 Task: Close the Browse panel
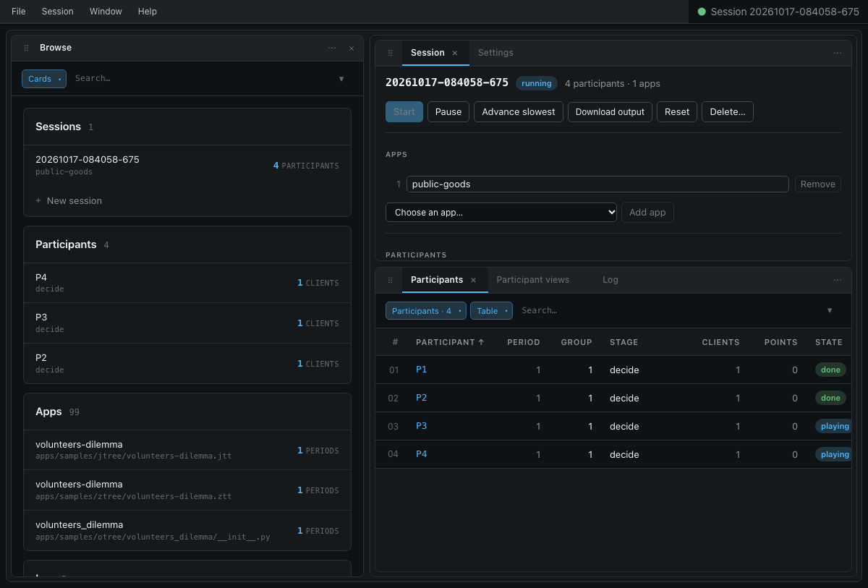point(352,48)
